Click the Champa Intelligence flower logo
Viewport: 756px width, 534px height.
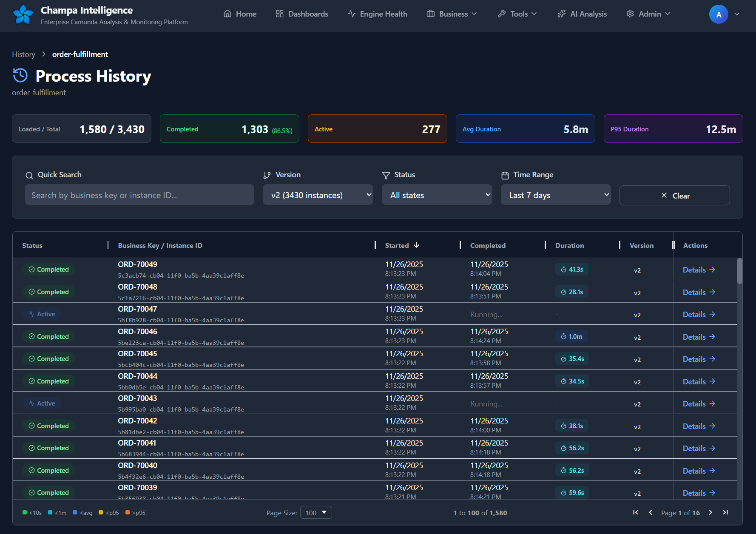tap(23, 14)
